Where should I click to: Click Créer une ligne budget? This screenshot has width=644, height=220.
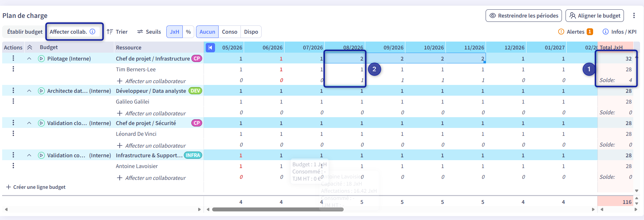pyautogui.click(x=36, y=187)
